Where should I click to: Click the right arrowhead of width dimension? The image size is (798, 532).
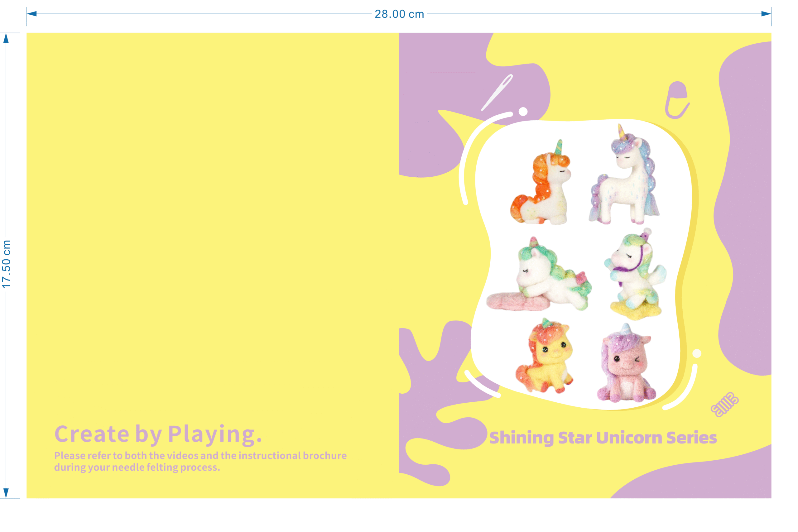[767, 14]
